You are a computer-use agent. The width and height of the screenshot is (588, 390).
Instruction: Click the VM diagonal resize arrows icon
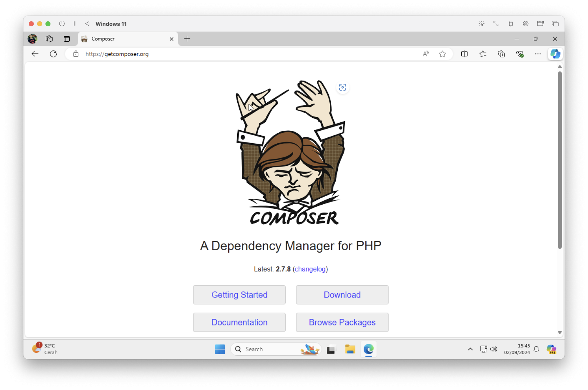(496, 24)
